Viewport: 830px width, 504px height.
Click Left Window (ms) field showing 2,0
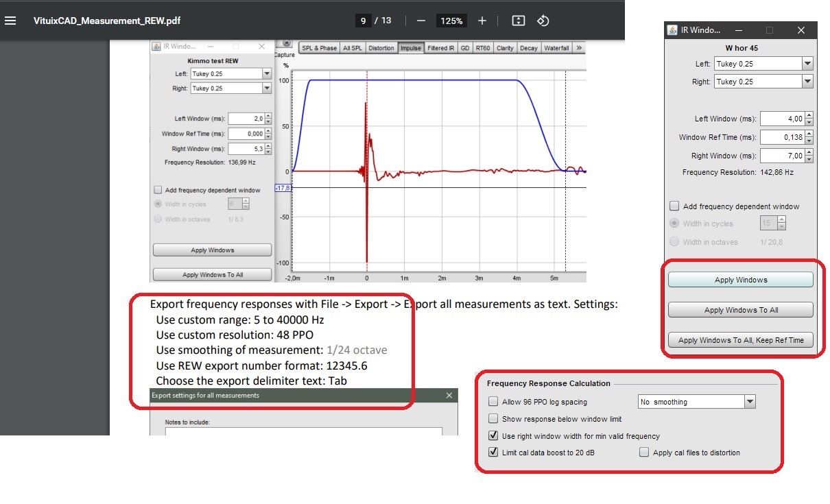point(246,119)
